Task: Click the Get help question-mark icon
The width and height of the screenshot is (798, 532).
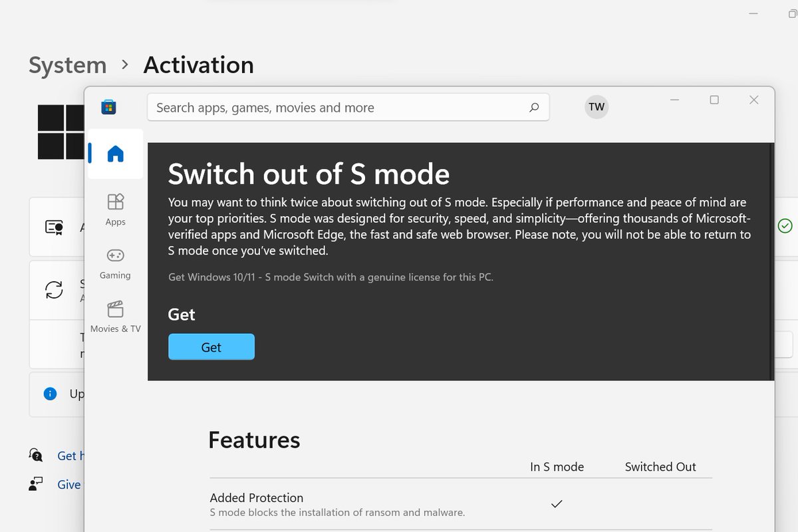Action: point(35,455)
